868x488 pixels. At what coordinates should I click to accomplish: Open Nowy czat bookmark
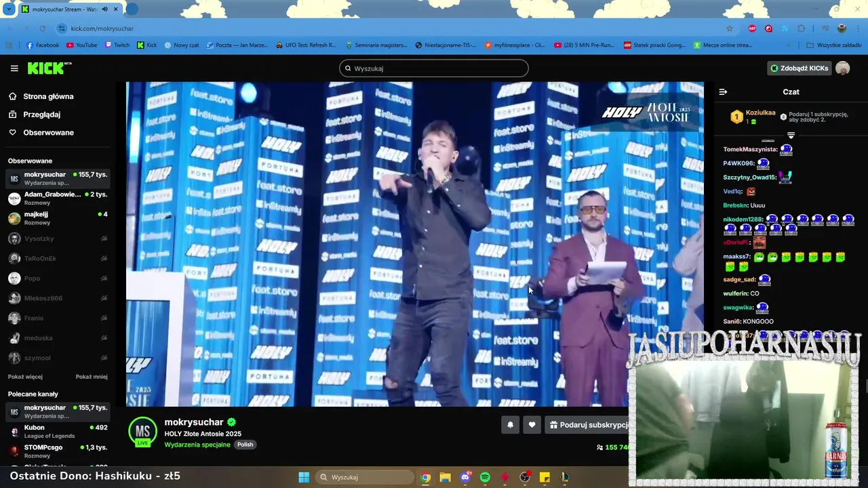click(x=181, y=45)
